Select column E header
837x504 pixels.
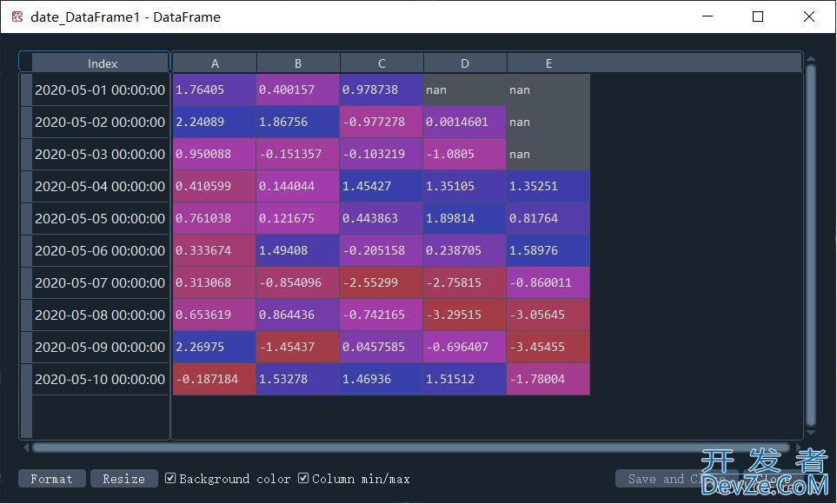(548, 63)
